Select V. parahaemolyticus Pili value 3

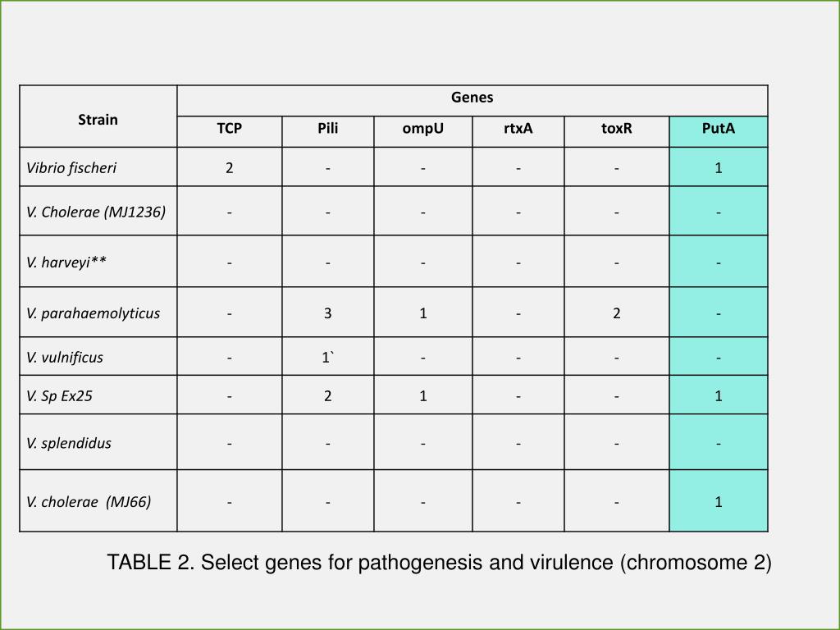click(328, 313)
